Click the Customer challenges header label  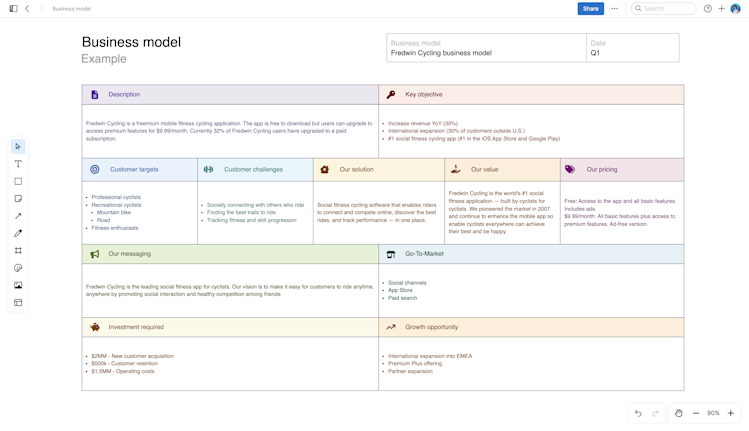tap(253, 170)
